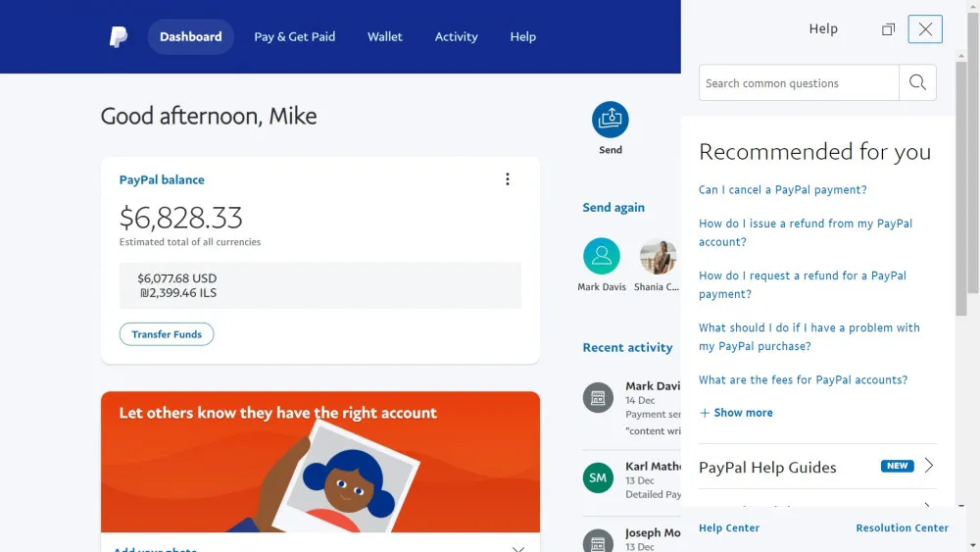Screen dimensions: 980x552
Task: Select Mark Davis avatar under Send again
Action: pyautogui.click(x=602, y=256)
